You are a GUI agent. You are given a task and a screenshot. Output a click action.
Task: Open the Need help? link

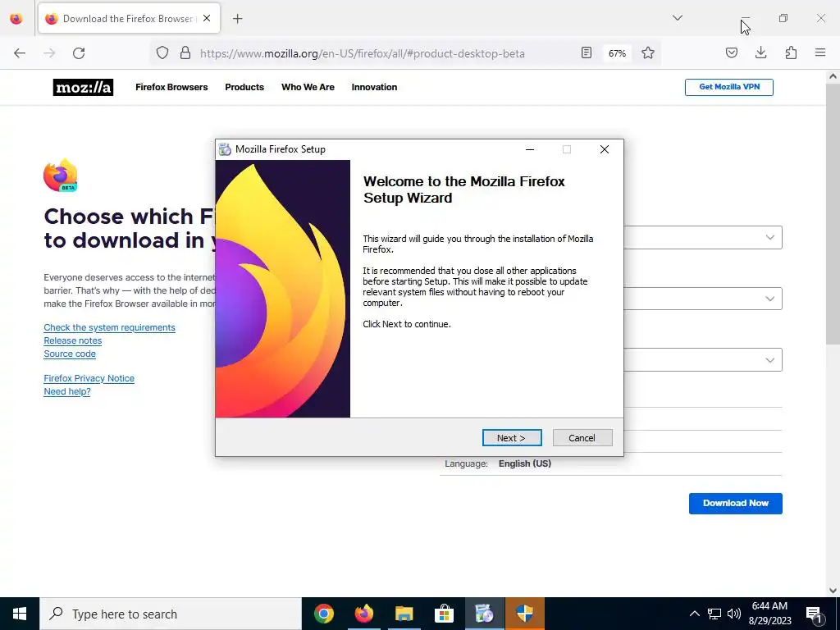pos(67,391)
